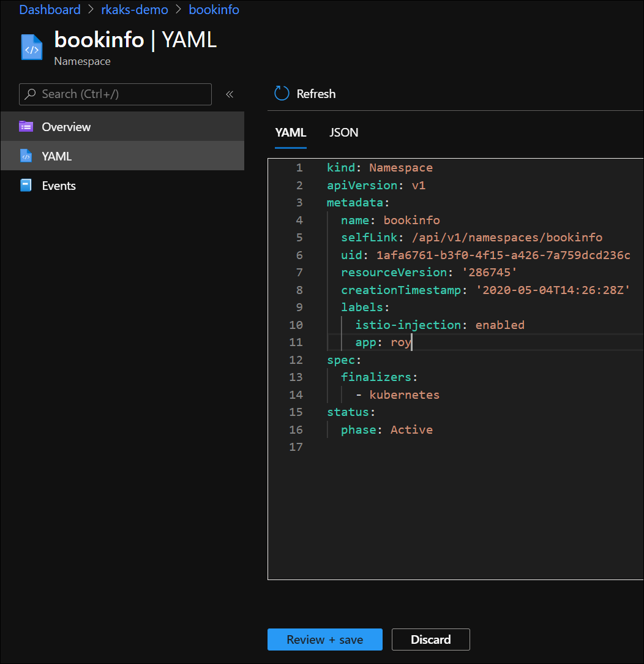The width and height of the screenshot is (644, 664).
Task: Click the uid value in the YAML editor
Action: pyautogui.click(x=503, y=255)
